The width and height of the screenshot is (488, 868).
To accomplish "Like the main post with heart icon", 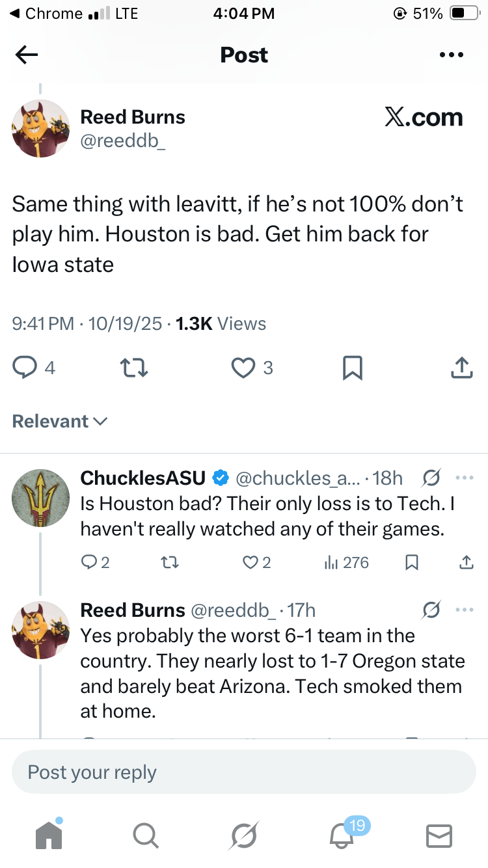I will click(243, 368).
